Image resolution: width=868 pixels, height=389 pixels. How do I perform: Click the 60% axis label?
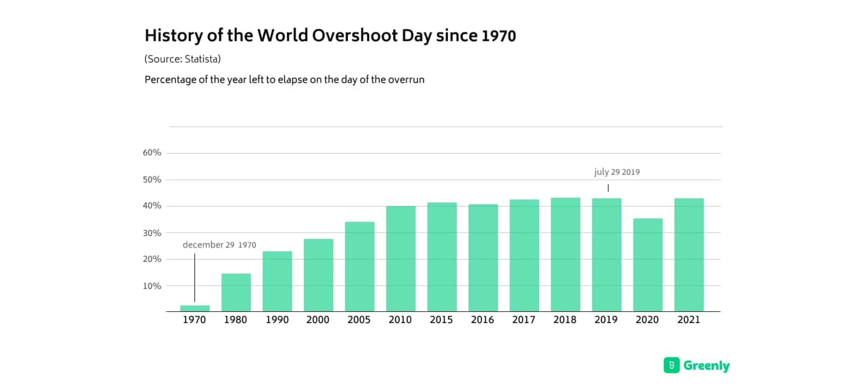pos(152,152)
